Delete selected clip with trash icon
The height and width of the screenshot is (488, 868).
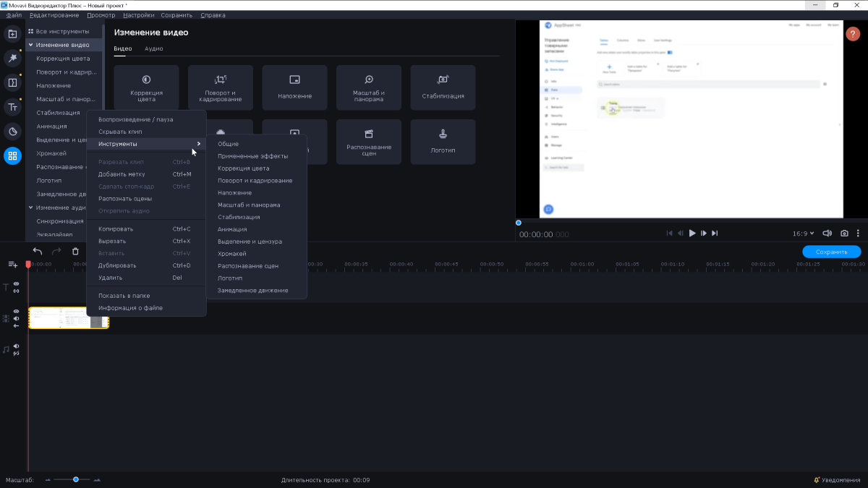(75, 252)
